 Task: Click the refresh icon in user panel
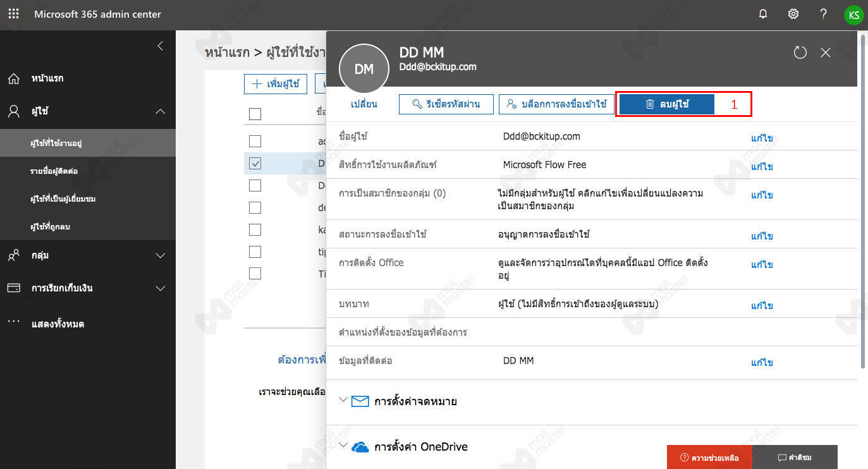coord(800,52)
